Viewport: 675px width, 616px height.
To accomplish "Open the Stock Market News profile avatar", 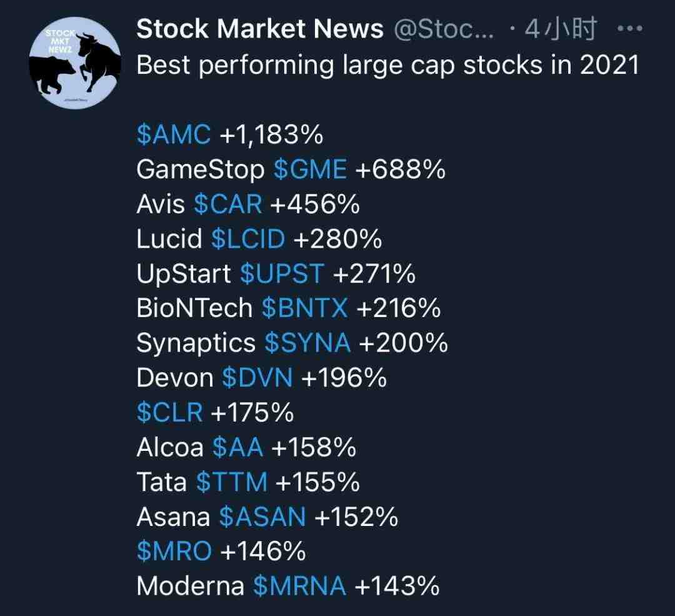I will pyautogui.click(x=74, y=63).
